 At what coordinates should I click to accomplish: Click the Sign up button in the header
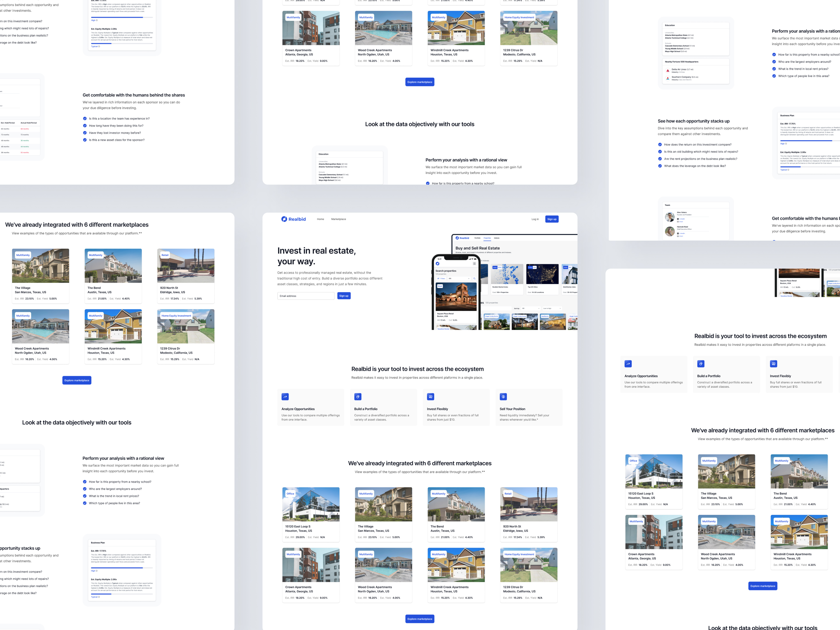[552, 219]
